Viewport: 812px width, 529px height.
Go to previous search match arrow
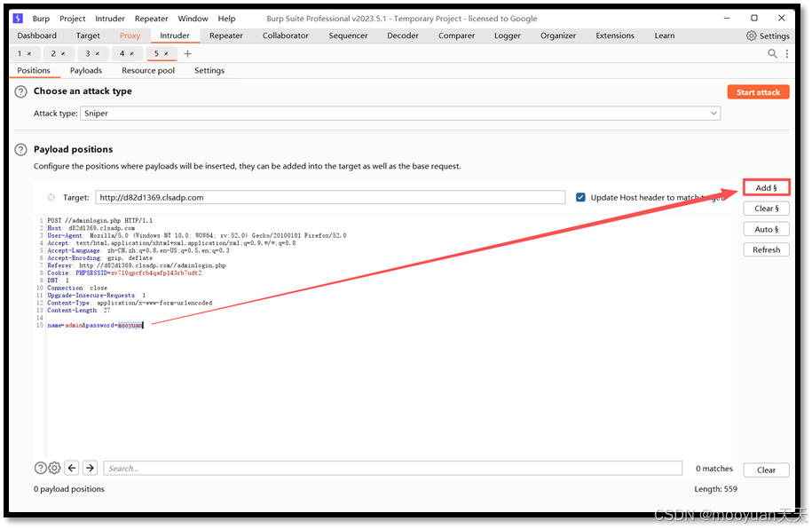tap(72, 469)
